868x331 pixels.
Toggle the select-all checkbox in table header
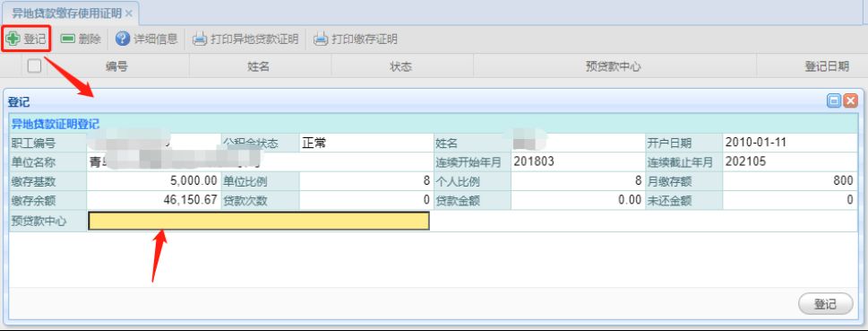point(34,66)
